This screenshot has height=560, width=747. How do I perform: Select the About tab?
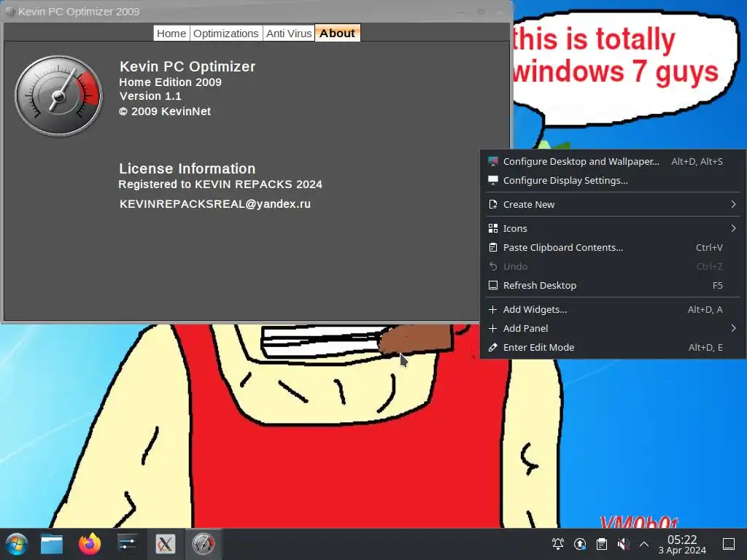[337, 34]
